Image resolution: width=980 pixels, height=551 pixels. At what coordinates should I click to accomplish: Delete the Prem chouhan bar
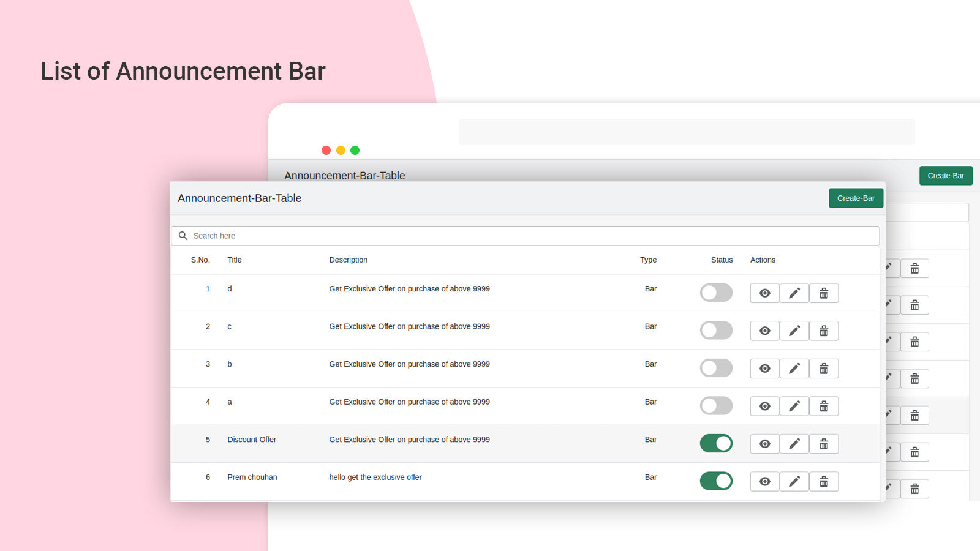(x=824, y=482)
